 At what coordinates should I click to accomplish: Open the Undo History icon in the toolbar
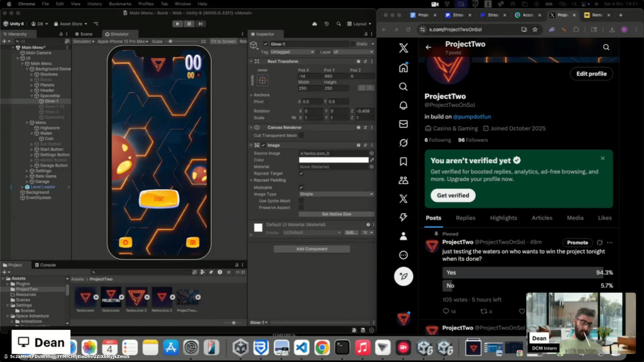tap(326, 24)
